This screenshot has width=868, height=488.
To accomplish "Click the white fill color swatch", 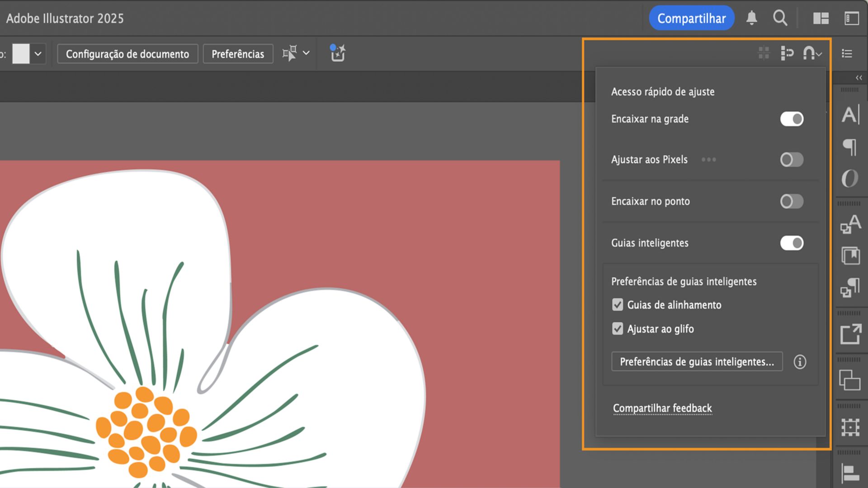I will pos(21,54).
